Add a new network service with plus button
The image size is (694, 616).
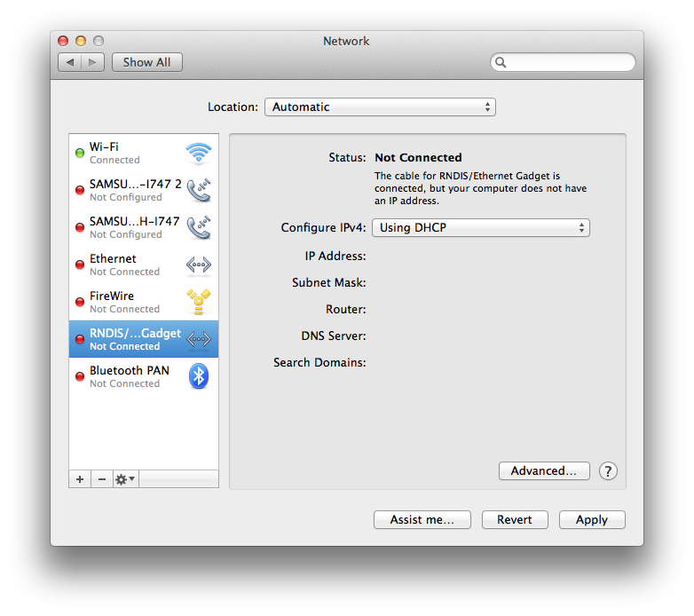(x=80, y=479)
